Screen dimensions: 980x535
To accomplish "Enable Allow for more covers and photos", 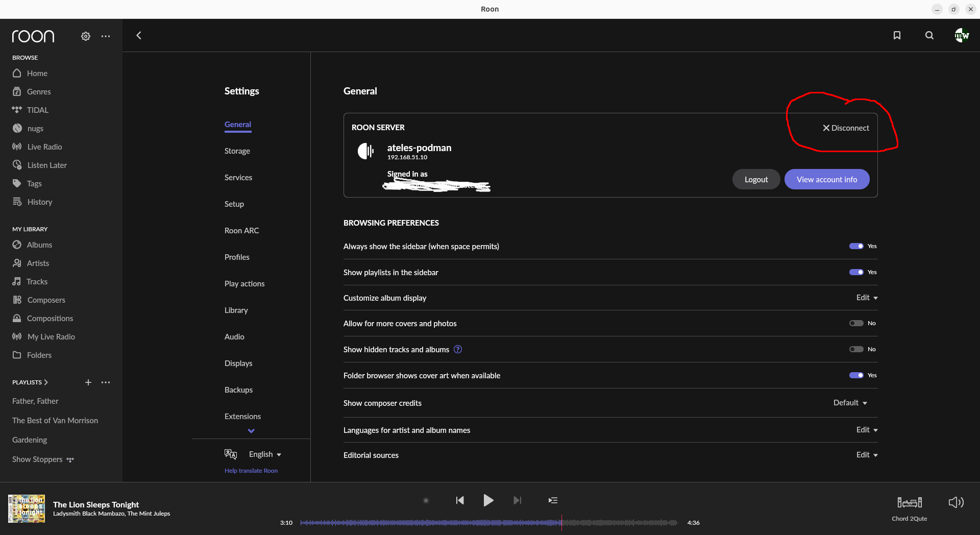I will [856, 323].
